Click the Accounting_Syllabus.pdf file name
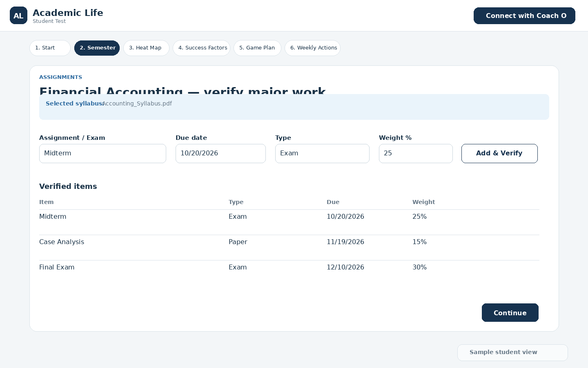Viewport: 588px width, 368px height. tap(137, 103)
